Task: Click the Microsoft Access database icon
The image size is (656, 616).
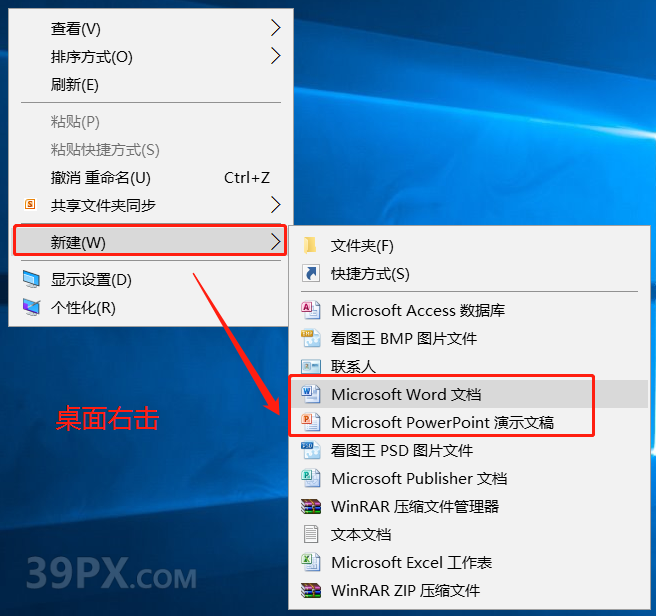Action: 311,310
